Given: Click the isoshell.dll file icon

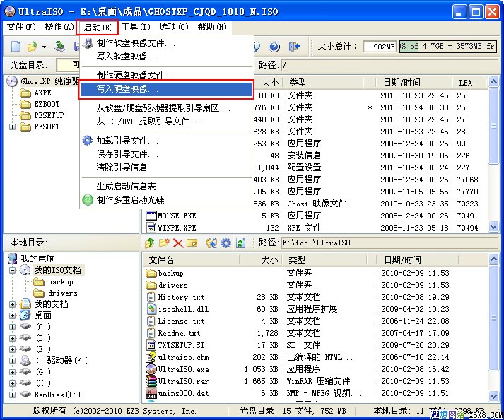Looking at the screenshot, I should pos(151,309).
